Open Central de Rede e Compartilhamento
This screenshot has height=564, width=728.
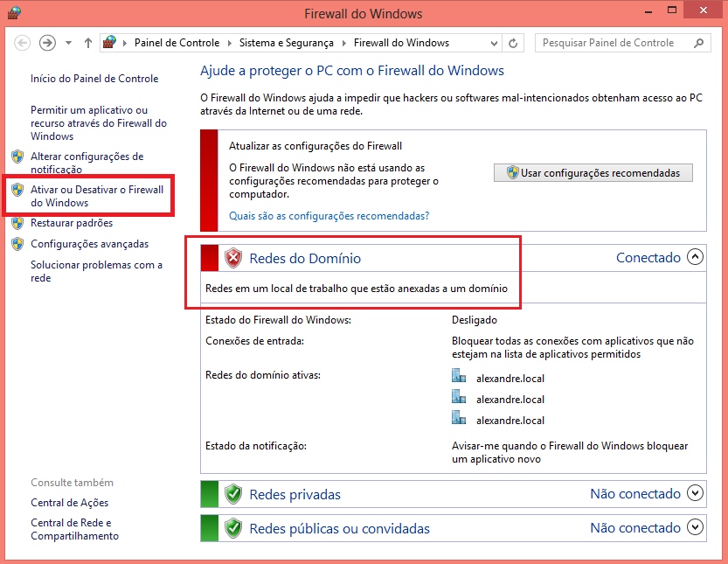click(75, 529)
